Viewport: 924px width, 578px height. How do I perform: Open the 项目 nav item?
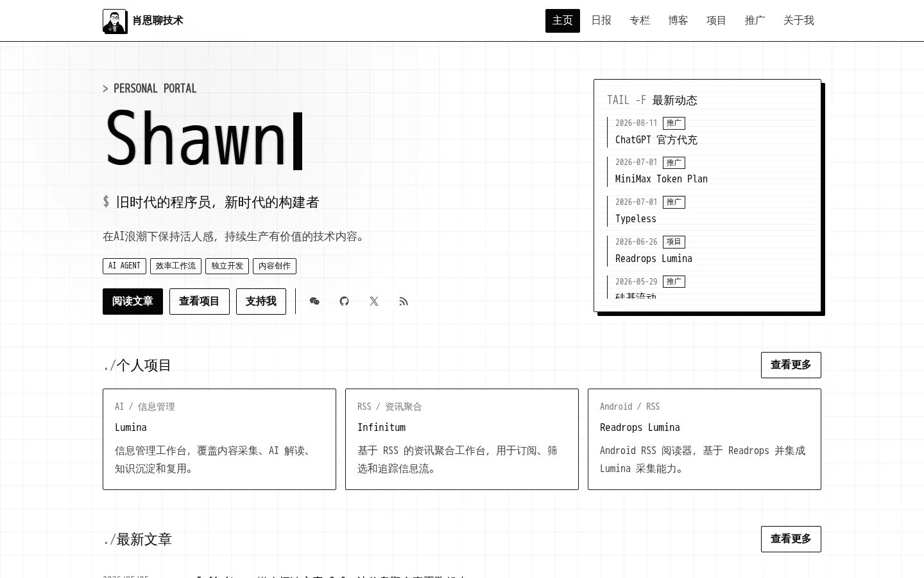717,21
